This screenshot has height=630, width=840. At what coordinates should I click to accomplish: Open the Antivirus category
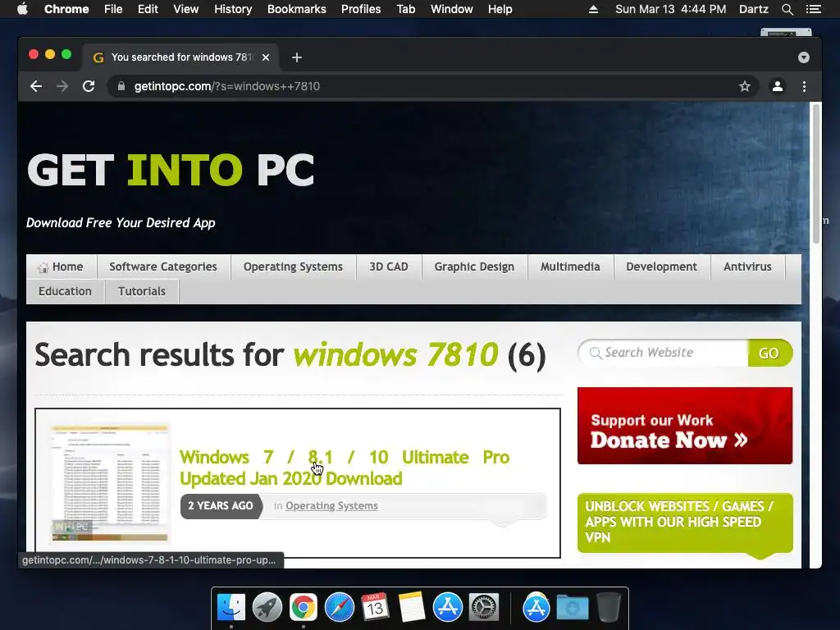coord(747,267)
